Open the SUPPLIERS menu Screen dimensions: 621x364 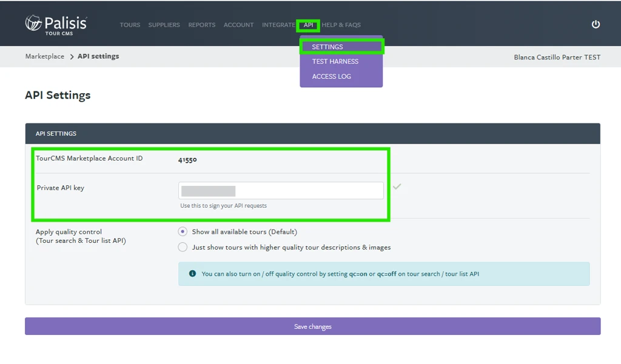click(x=164, y=25)
